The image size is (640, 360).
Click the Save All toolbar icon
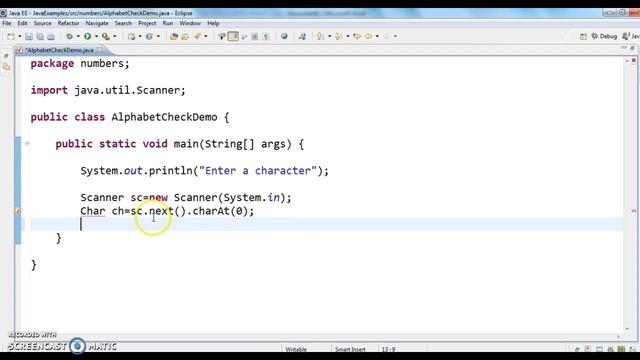[40, 37]
